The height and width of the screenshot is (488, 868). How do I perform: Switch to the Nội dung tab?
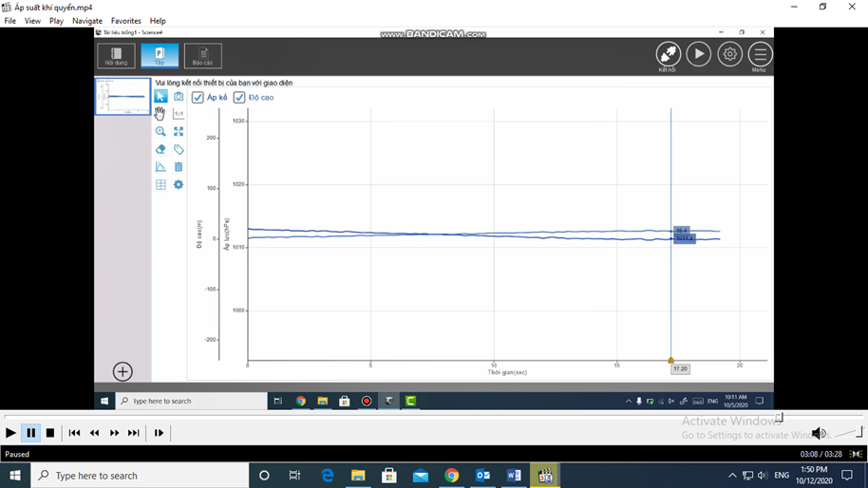tap(116, 56)
